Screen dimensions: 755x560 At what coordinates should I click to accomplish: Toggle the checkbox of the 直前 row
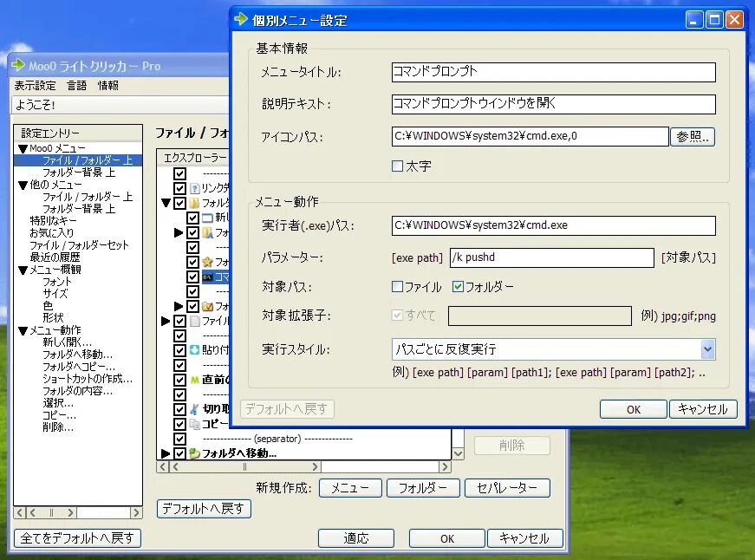point(179,380)
